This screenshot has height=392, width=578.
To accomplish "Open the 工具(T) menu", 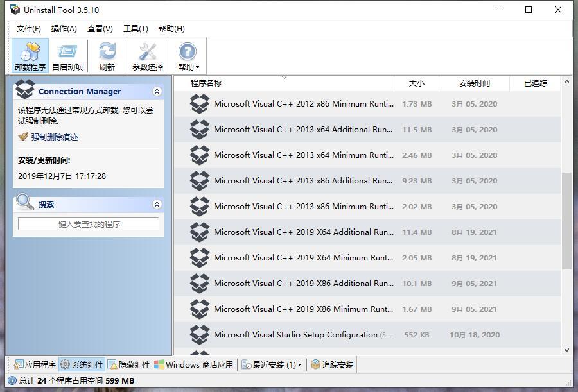I will click(136, 28).
